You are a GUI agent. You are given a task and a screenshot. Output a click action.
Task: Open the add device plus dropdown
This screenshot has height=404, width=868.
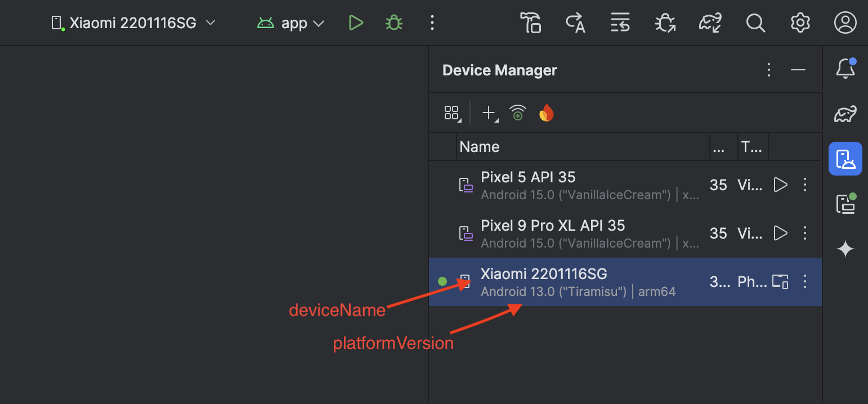[x=490, y=113]
